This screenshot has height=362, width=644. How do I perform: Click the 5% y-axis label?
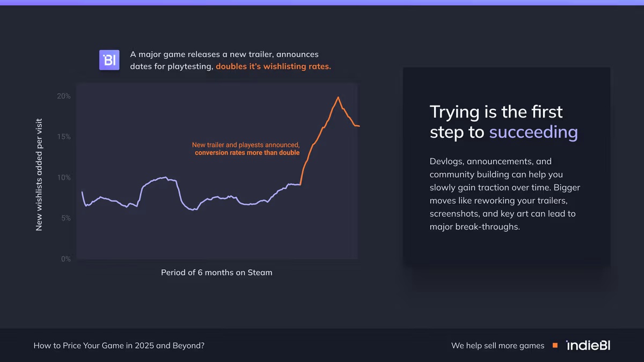(x=65, y=218)
